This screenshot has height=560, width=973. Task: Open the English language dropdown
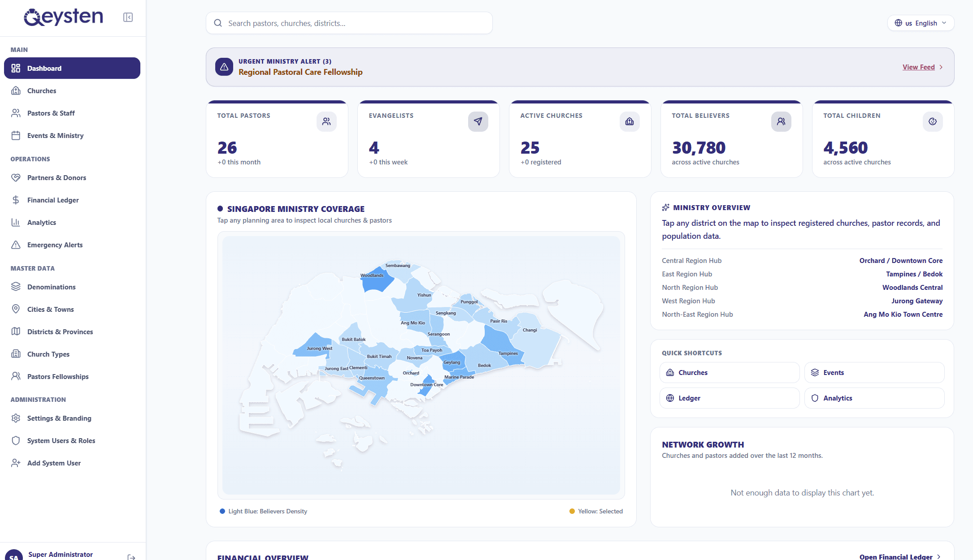point(921,23)
